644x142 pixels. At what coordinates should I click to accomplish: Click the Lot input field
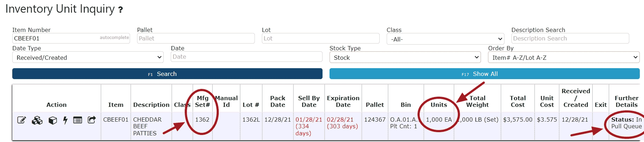[x=321, y=38]
